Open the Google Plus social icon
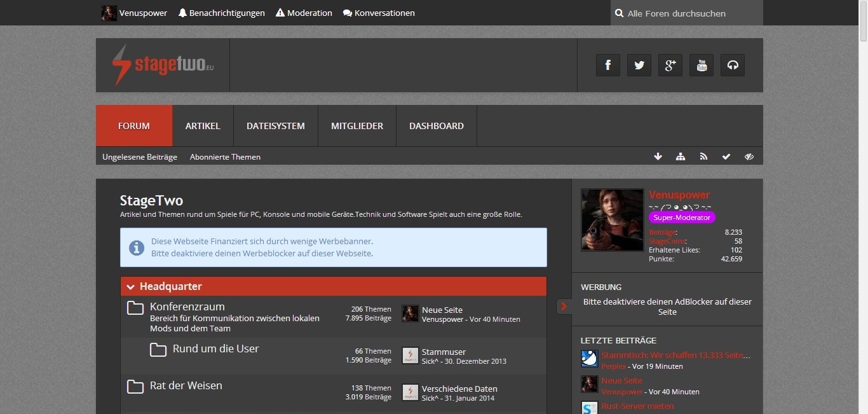Screen dimensions: 868x414 pos(670,65)
